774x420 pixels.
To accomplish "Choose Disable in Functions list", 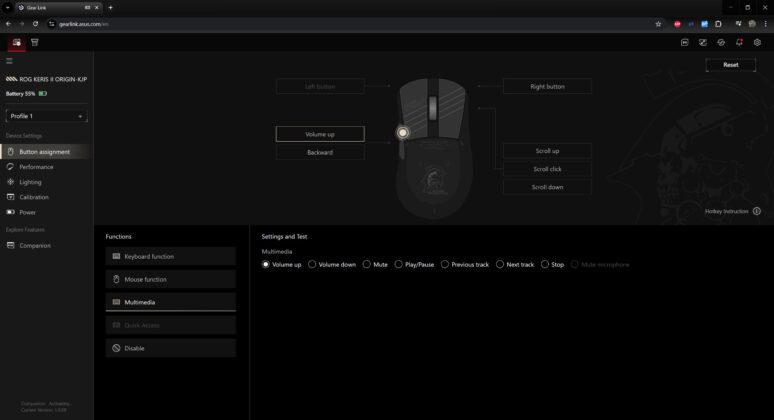I will coord(171,348).
